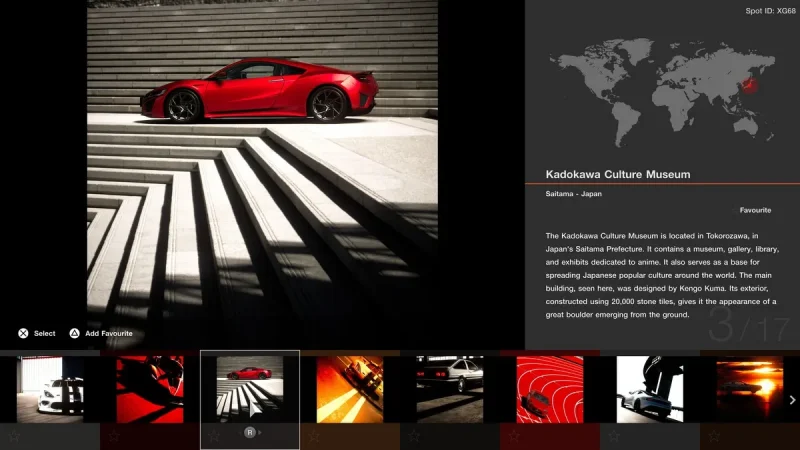Star the white car building scene
The image size is (800, 450).
(614, 436)
